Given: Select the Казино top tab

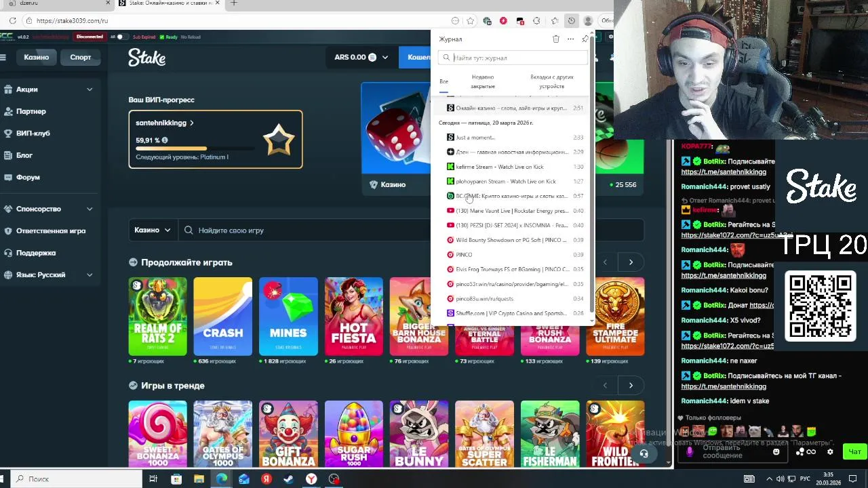Looking at the screenshot, I should click(x=37, y=58).
